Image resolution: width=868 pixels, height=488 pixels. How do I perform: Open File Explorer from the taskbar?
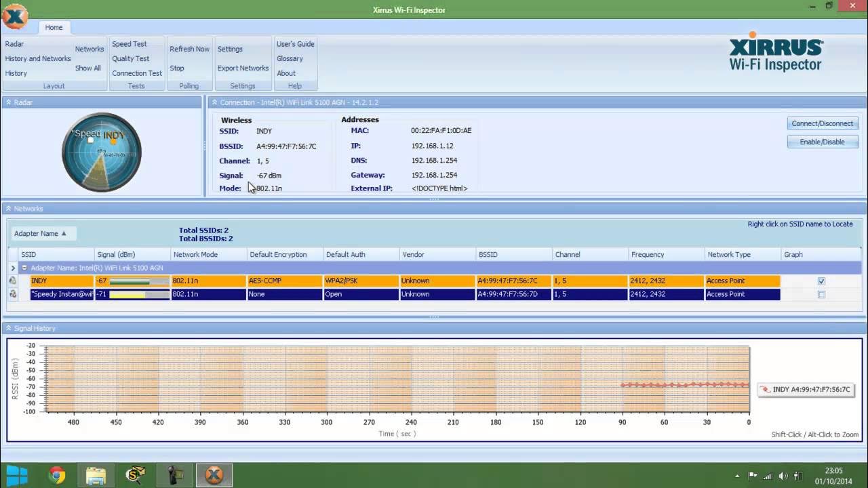coord(96,475)
